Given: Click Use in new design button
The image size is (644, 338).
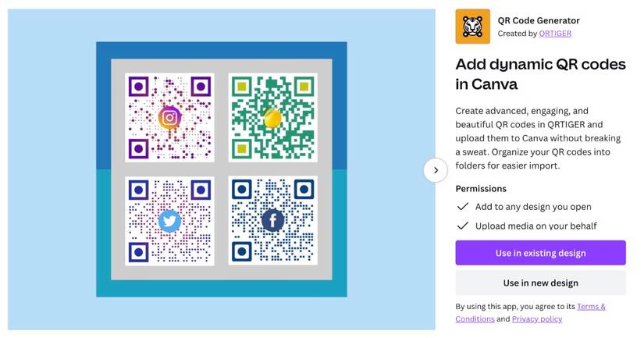Looking at the screenshot, I should point(540,283).
